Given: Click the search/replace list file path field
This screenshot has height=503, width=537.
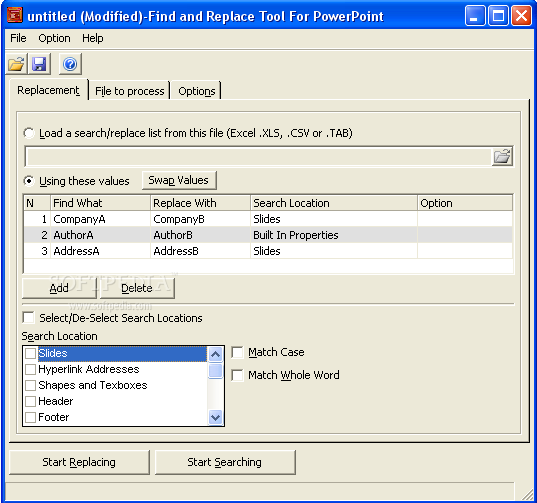Looking at the screenshot, I should (259, 157).
